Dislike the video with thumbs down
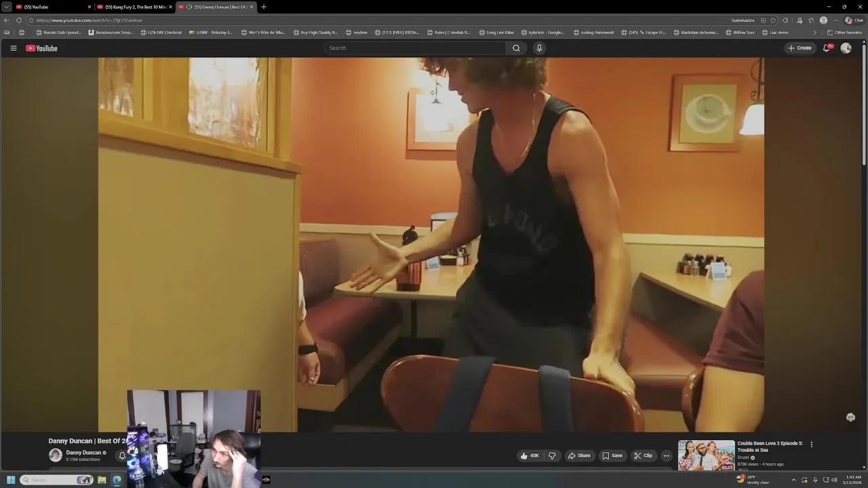The height and width of the screenshot is (488, 868). [x=552, y=455]
